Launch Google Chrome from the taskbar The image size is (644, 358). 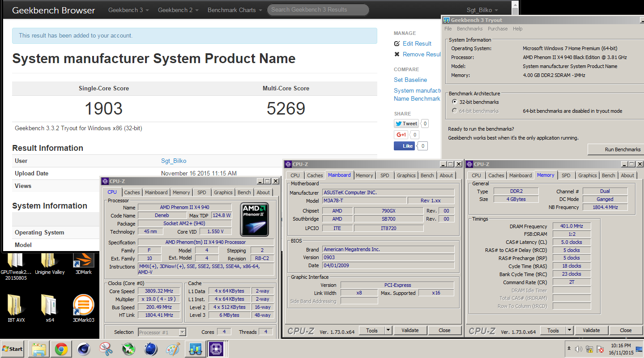[x=61, y=349]
